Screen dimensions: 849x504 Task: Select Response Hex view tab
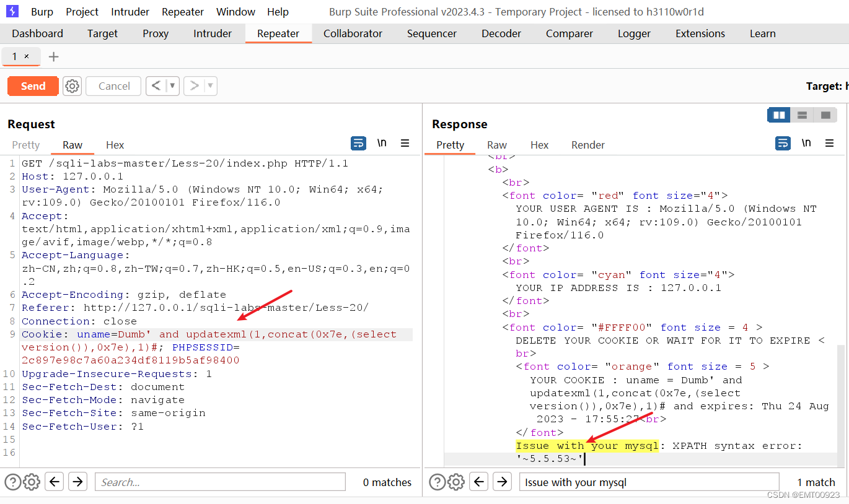pos(540,145)
